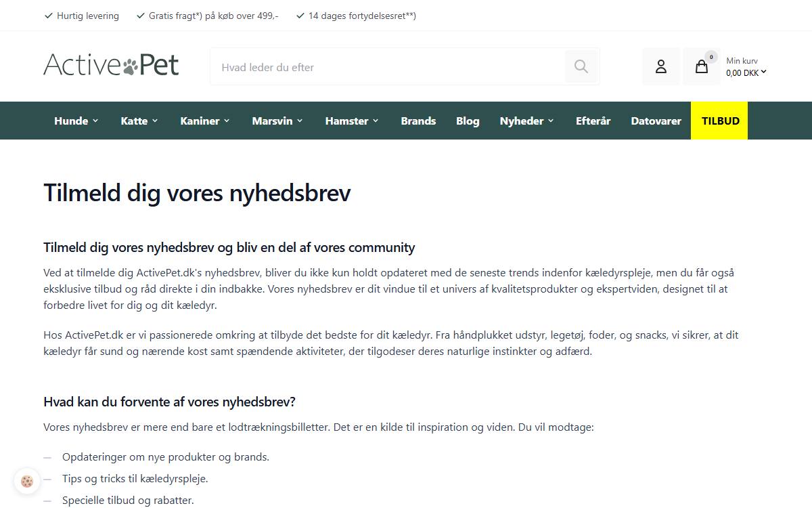
Task: Expand the Kaniner menu chevron
Action: pos(227,121)
